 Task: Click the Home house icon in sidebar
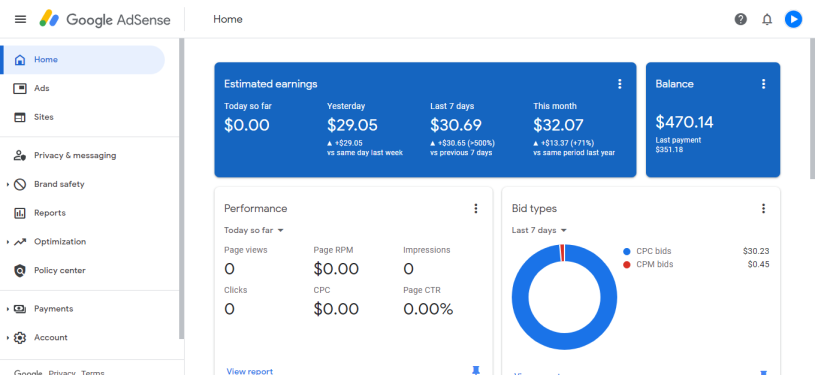(20, 60)
